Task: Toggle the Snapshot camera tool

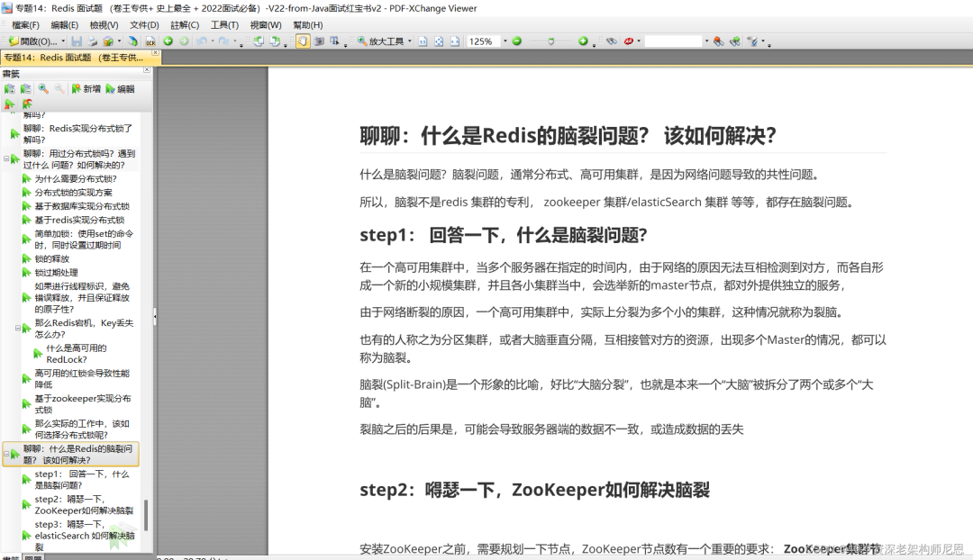Action: pyautogui.click(x=319, y=41)
